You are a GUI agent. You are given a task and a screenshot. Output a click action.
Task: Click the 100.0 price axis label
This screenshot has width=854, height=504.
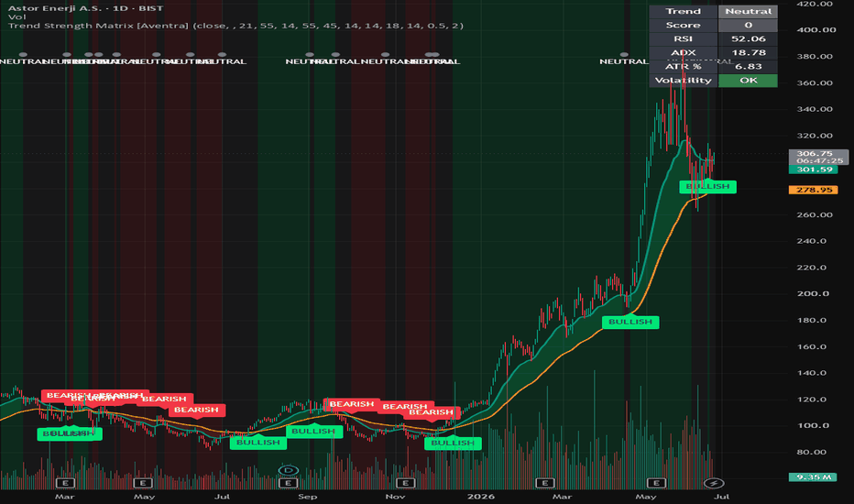tap(813, 425)
